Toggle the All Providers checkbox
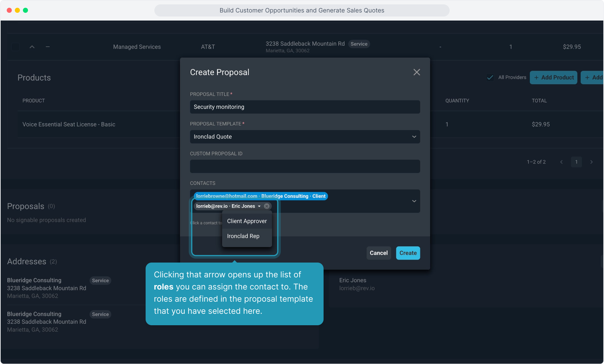The image size is (604, 364). click(490, 78)
